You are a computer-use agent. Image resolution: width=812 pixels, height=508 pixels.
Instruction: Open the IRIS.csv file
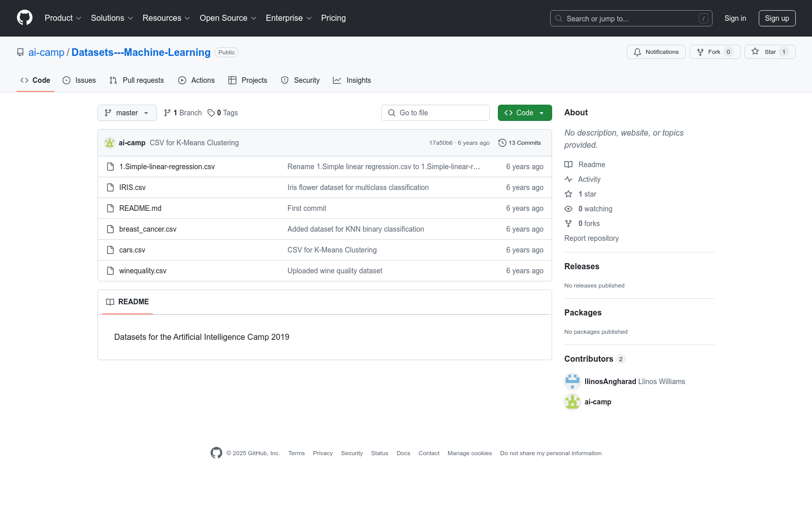132,187
